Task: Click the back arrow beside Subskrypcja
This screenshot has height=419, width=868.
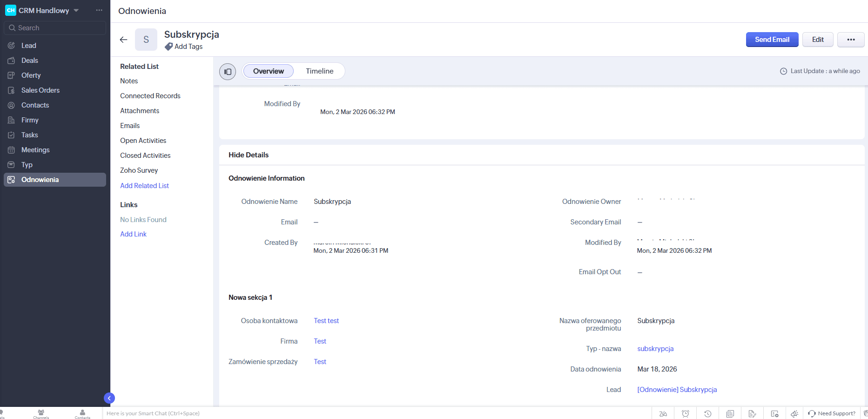Action: pyautogui.click(x=123, y=40)
